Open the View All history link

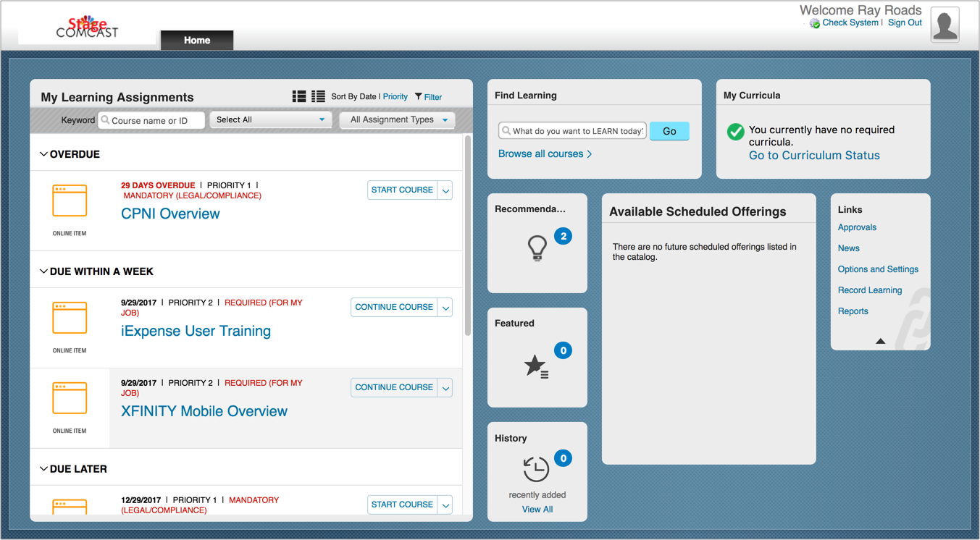[x=537, y=510]
